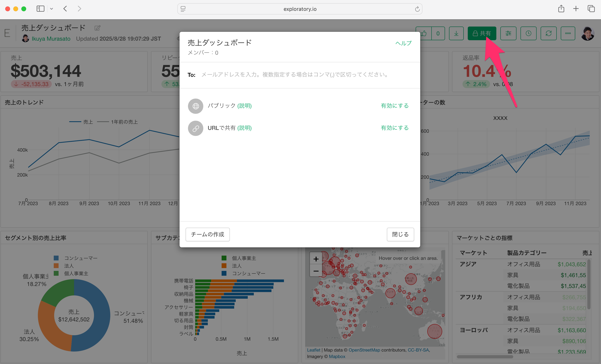Click the thumbs-up like icon
The height and width of the screenshot is (364, 601).
click(x=424, y=33)
